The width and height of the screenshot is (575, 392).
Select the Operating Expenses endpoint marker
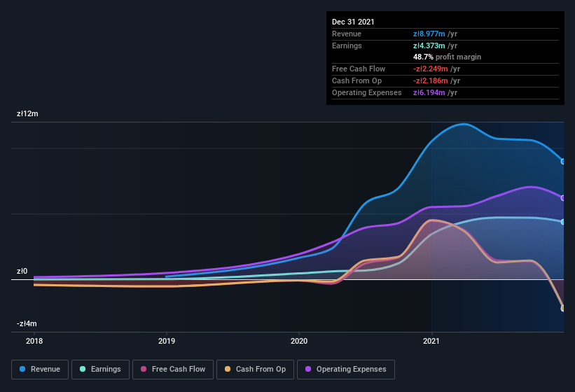[563, 198]
